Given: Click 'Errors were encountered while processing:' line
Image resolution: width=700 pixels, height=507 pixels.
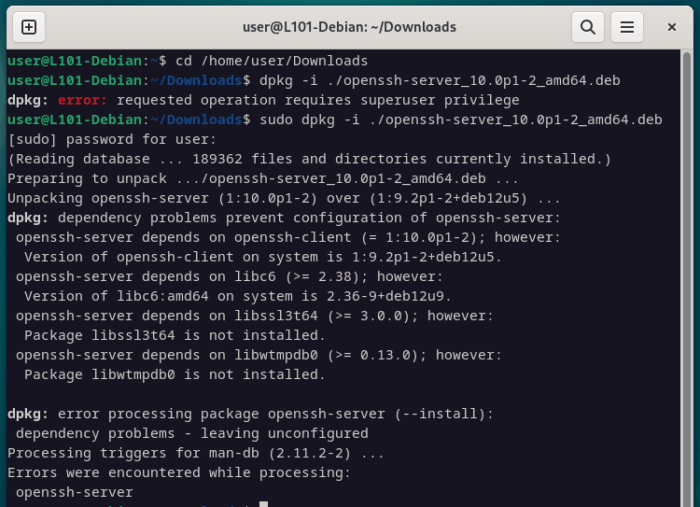Looking at the screenshot, I should coord(179,473).
